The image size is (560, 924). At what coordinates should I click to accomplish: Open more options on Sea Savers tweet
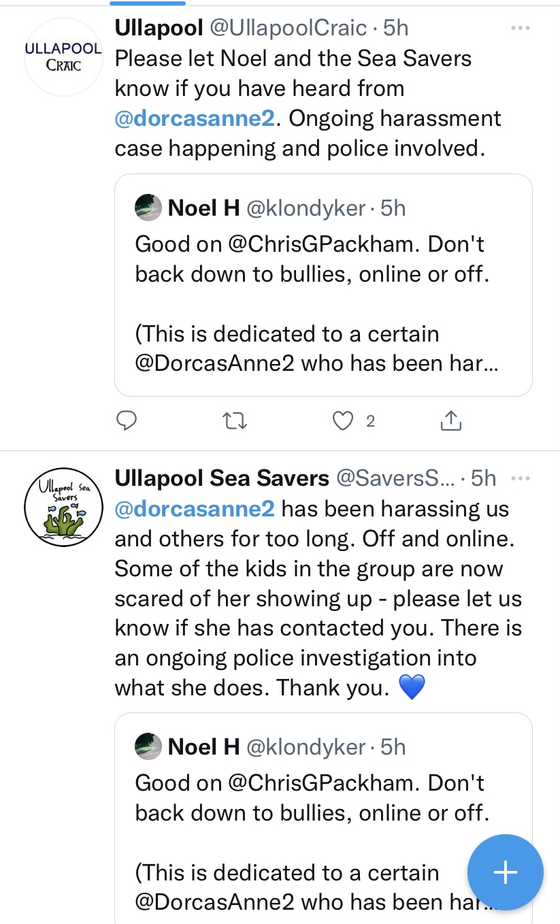click(x=520, y=478)
